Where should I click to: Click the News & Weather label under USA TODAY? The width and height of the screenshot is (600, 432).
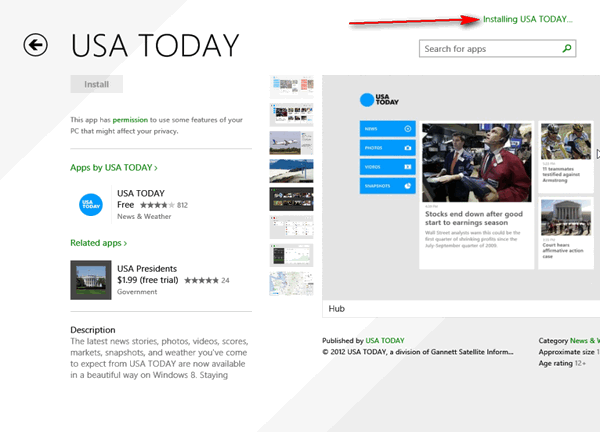(144, 217)
